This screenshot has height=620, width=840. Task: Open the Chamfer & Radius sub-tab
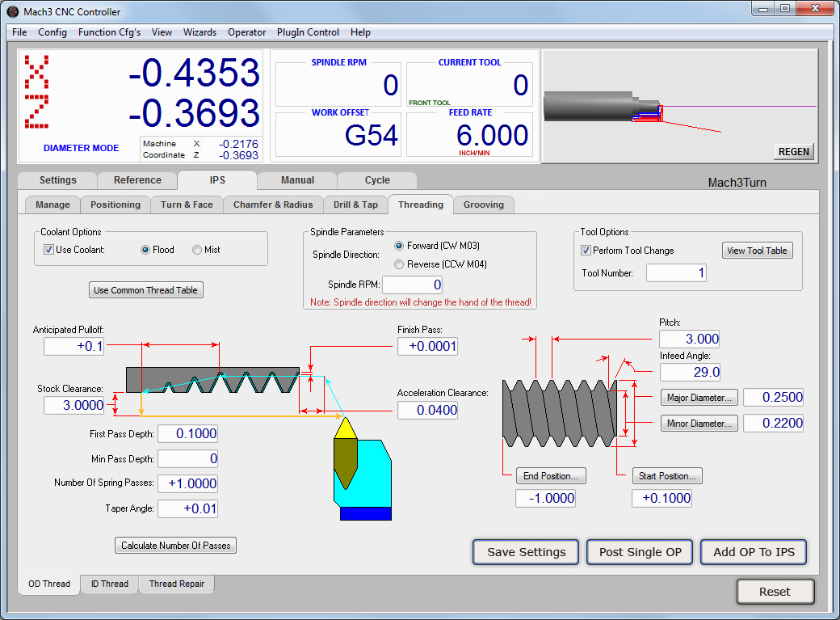click(x=273, y=205)
